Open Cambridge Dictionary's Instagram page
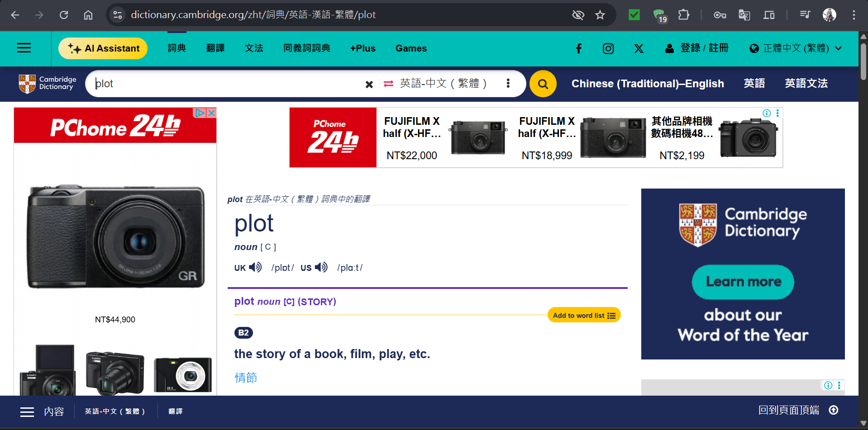 [x=608, y=48]
